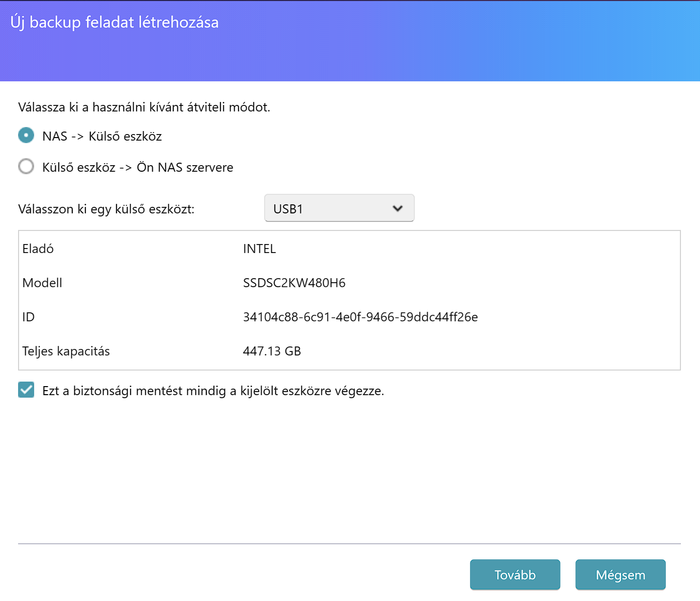
Task: Click the Ezt a biztonsági mentést checkbox label text
Action: 213,391
